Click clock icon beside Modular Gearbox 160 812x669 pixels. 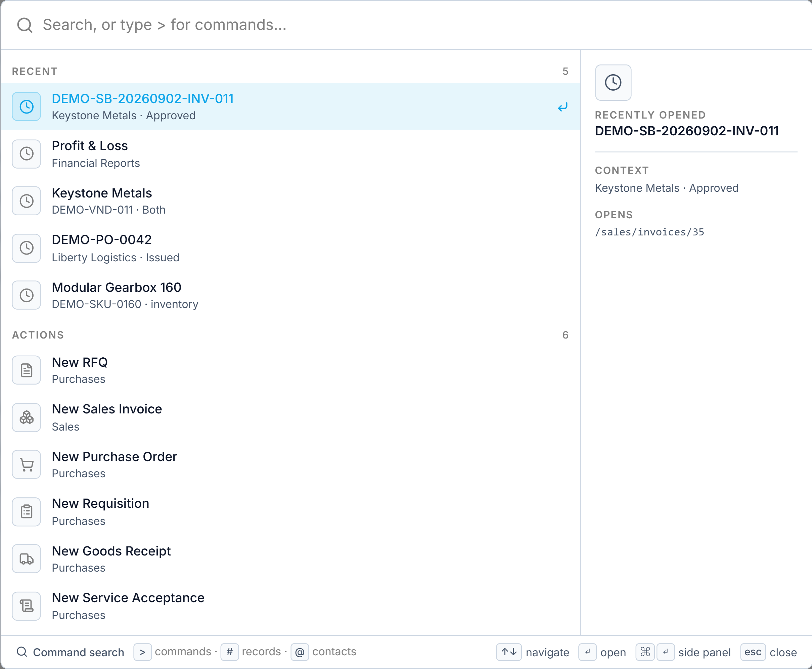26,295
